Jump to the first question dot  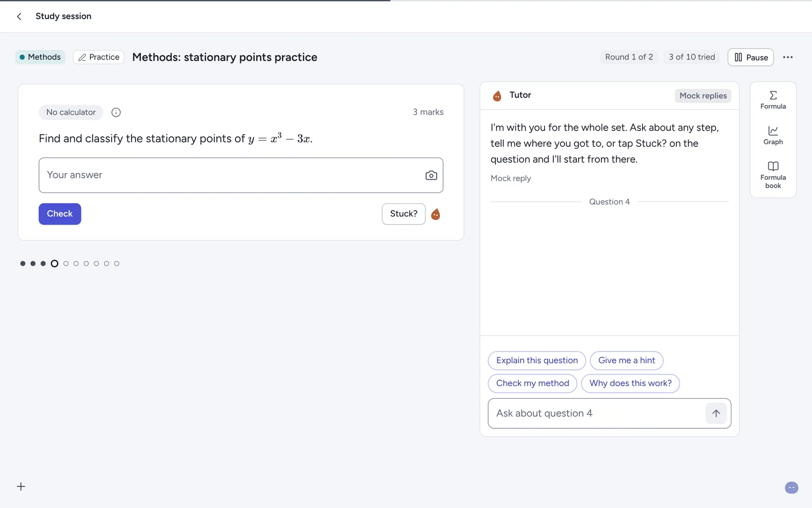tap(23, 264)
